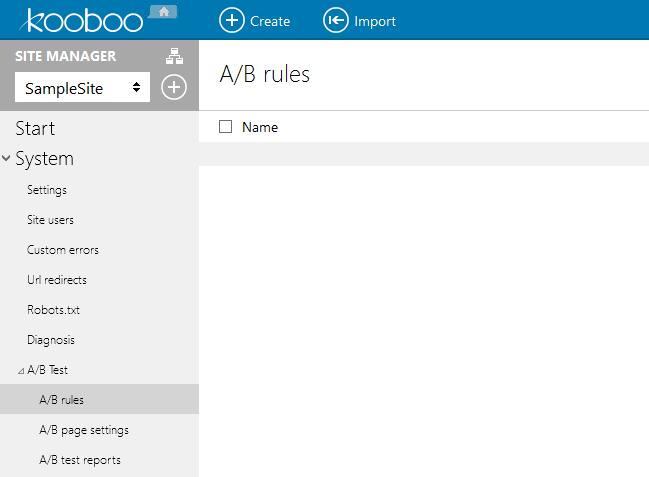
Task: Open Url redirects page
Action: [57, 280]
